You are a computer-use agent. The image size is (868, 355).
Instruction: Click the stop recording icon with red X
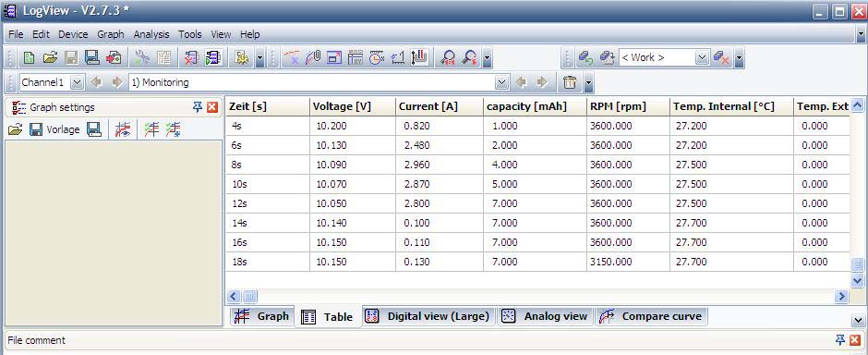[191, 57]
